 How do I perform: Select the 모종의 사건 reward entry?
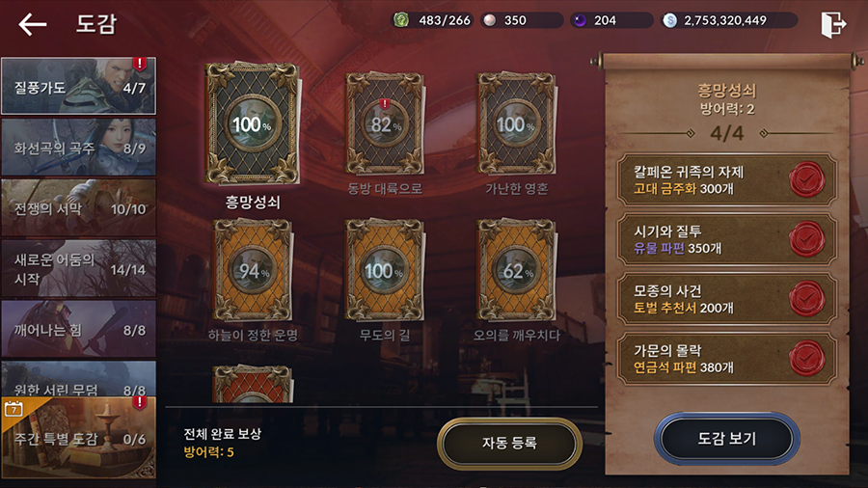click(726, 299)
